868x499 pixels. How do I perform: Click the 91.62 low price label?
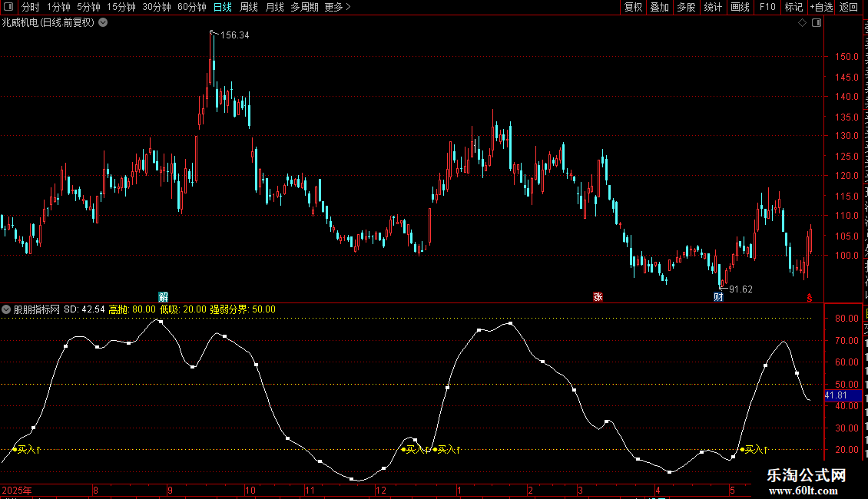[x=740, y=289]
